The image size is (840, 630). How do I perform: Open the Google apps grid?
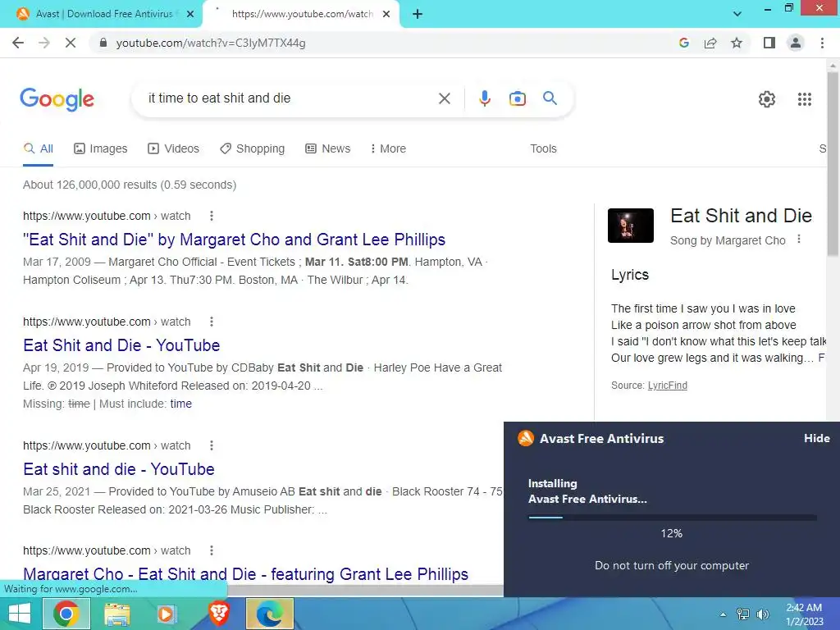[x=804, y=99]
